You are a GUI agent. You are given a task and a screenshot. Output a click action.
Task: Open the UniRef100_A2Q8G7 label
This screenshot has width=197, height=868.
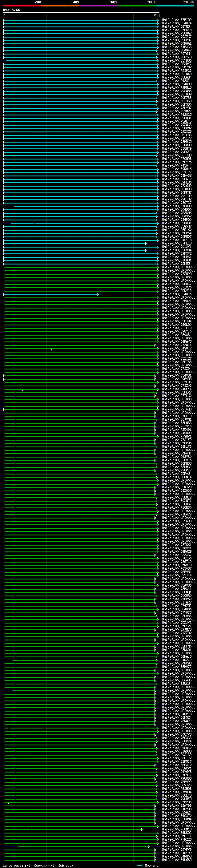[177, 504]
